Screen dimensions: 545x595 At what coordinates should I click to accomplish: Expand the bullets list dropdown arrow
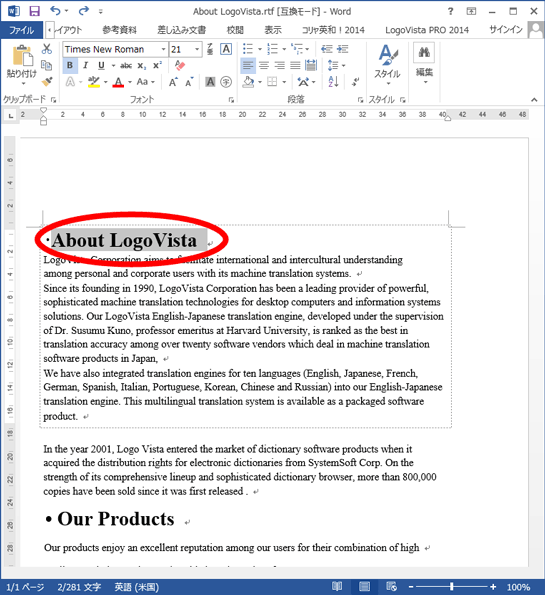tap(260, 49)
